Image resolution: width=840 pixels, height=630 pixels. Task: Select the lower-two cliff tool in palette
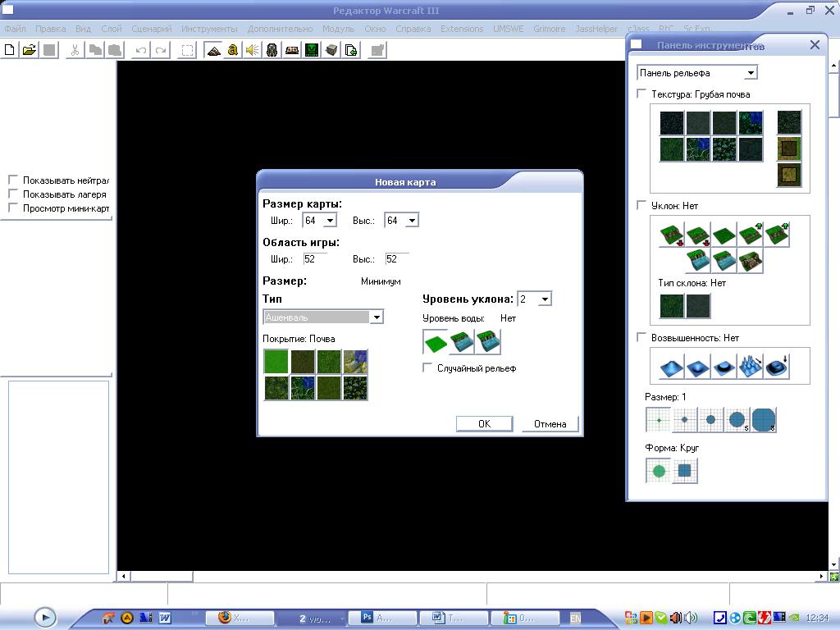(x=672, y=235)
